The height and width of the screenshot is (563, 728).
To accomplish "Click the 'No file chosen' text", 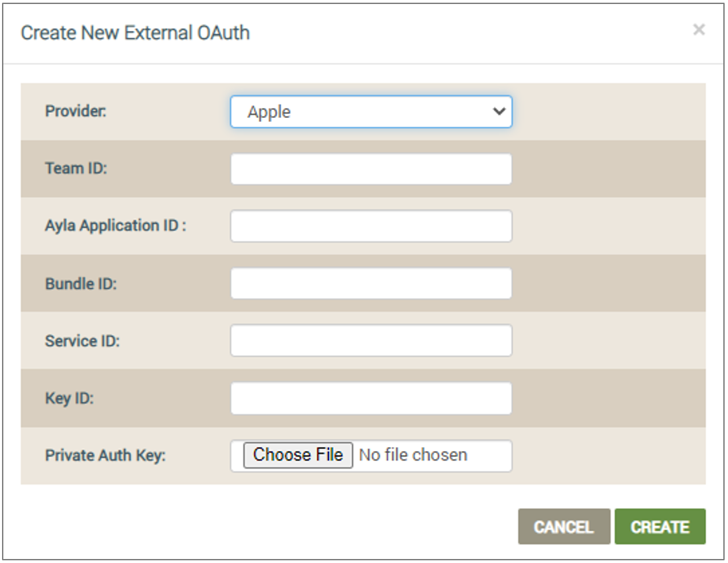I will coord(413,455).
